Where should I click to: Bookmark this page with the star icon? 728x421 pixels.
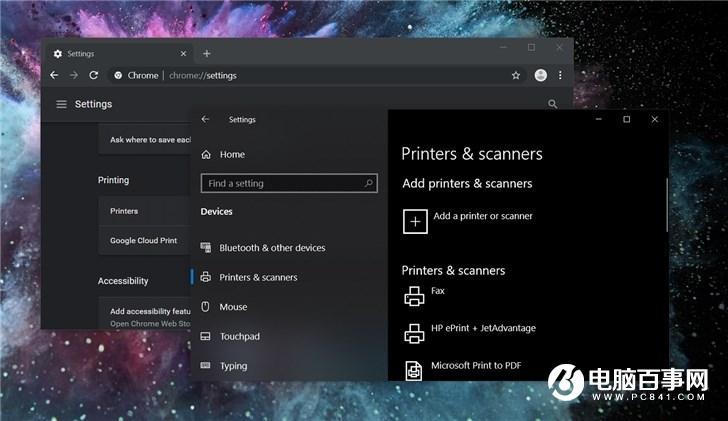point(516,75)
